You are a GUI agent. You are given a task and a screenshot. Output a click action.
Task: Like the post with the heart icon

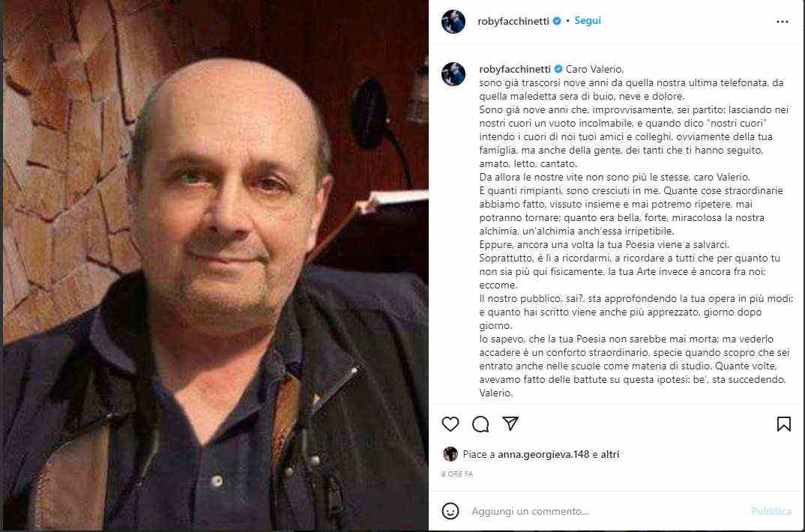(450, 424)
